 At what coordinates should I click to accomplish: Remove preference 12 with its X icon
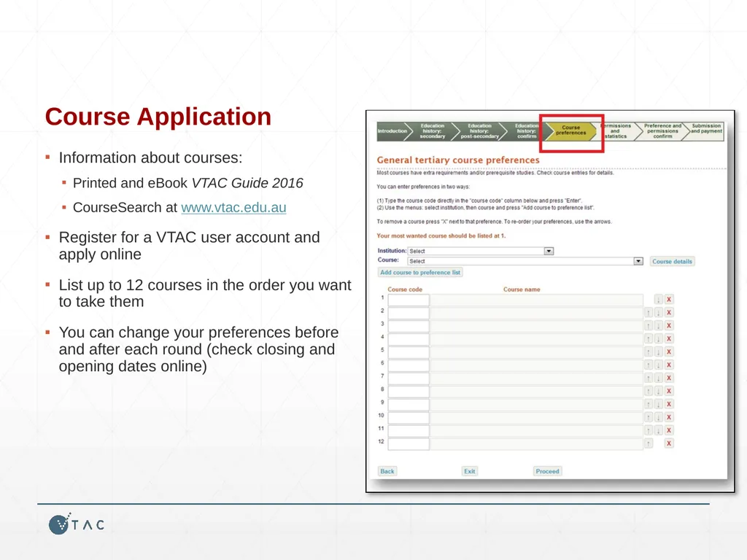pos(669,443)
